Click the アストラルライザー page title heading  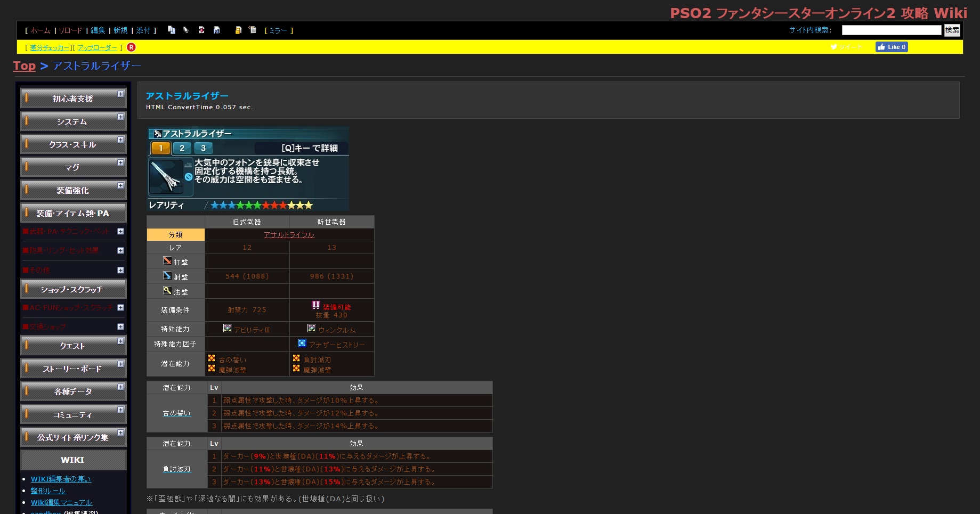click(187, 96)
